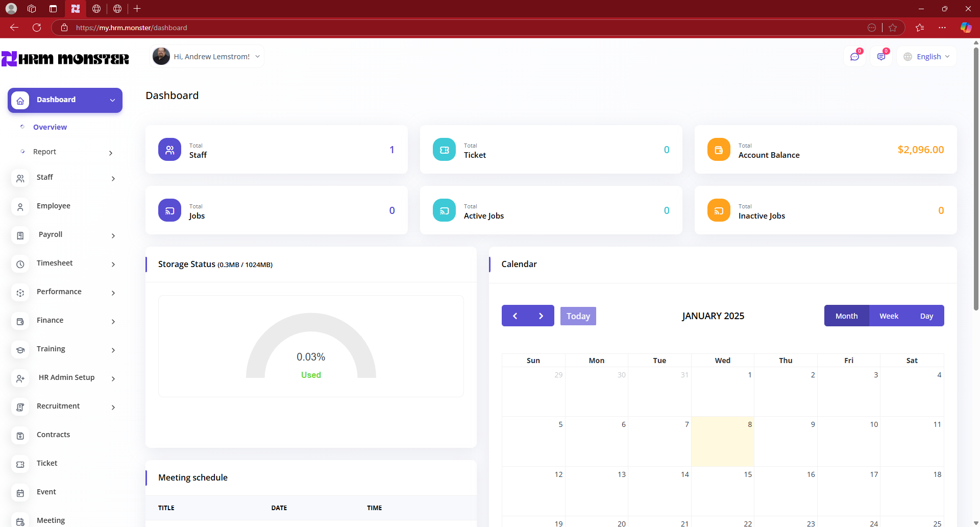The height and width of the screenshot is (527, 980).
Task: Click the Finance wallet icon
Action: click(x=20, y=321)
